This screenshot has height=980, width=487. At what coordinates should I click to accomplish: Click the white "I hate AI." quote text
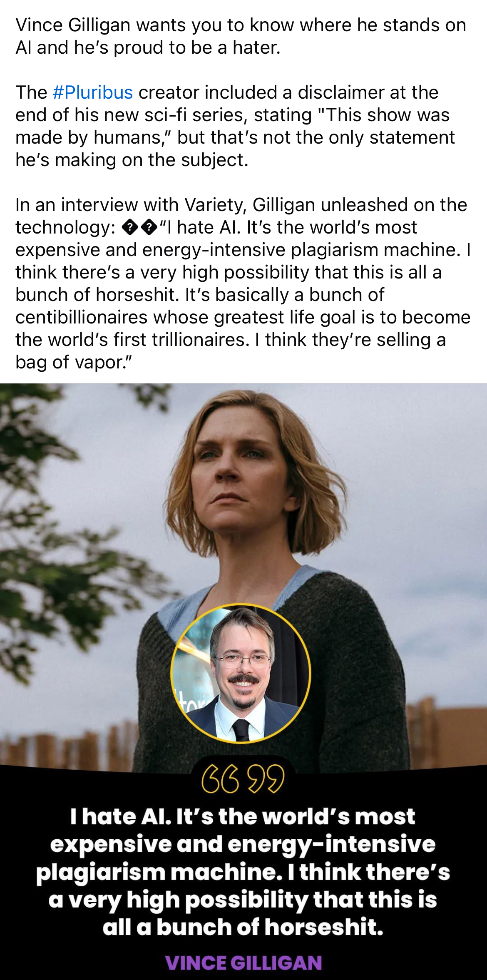tap(121, 816)
